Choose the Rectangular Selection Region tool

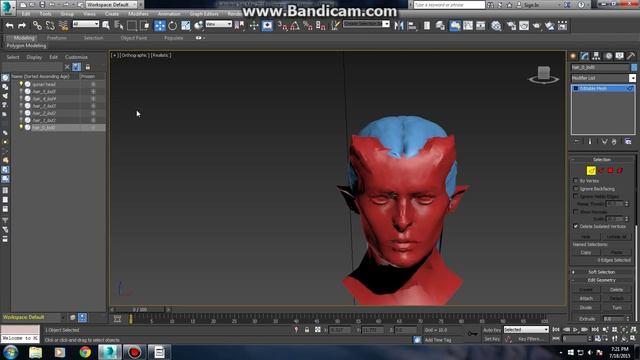[132, 26]
